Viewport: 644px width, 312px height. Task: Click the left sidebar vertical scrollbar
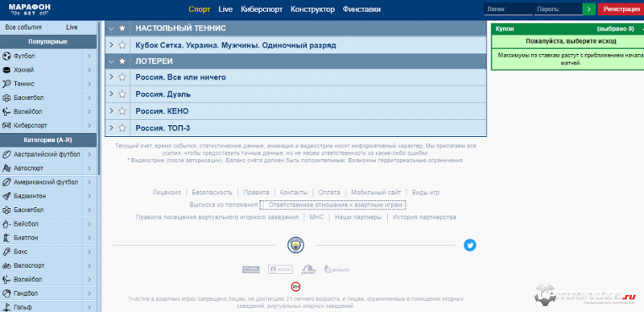(x=99, y=98)
